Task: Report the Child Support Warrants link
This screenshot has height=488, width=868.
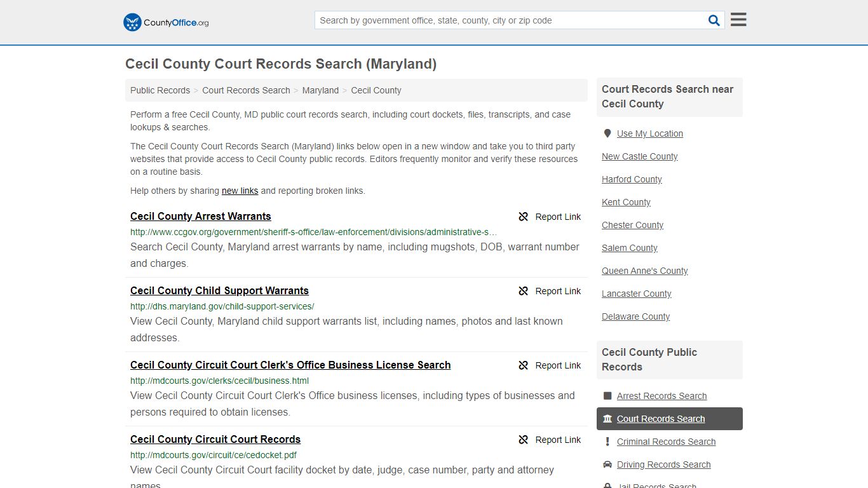Action: pos(550,291)
